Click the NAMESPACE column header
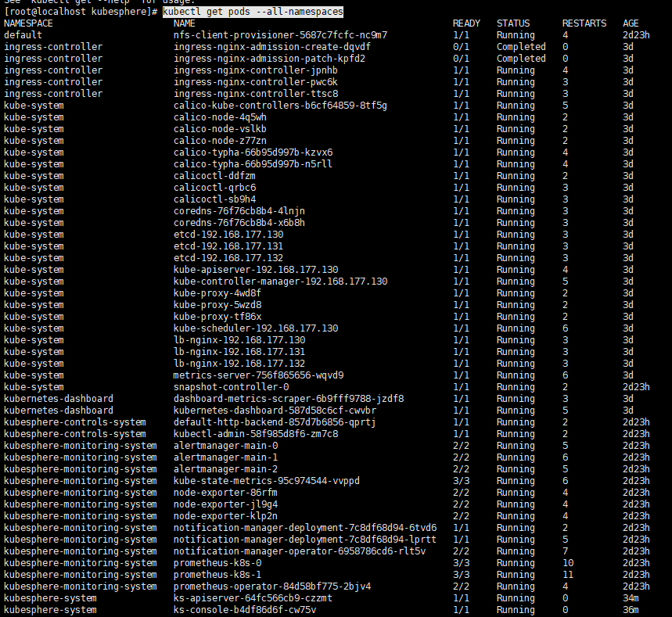 point(28,23)
